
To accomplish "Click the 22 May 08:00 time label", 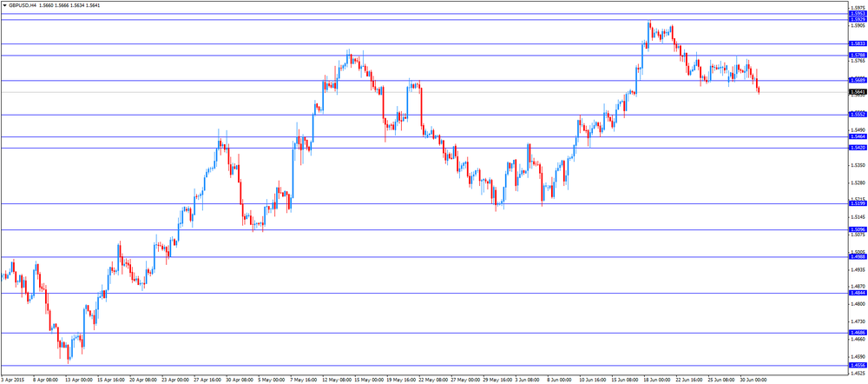I will point(434,381).
